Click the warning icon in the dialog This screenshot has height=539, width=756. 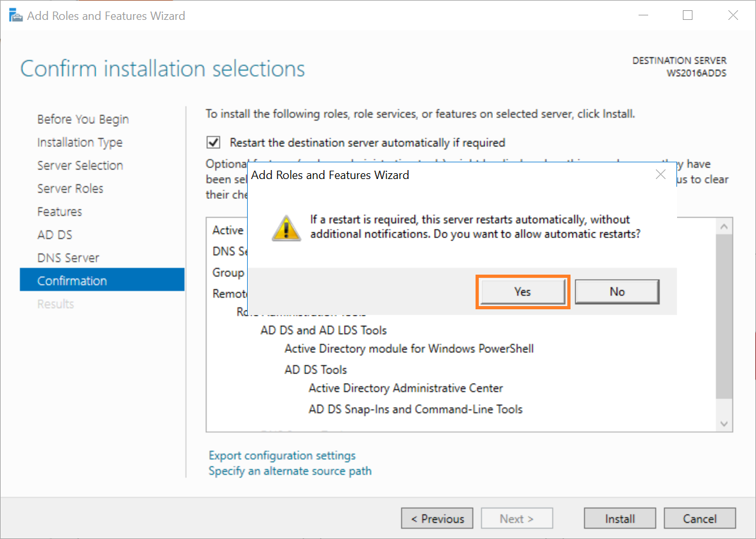tap(286, 228)
